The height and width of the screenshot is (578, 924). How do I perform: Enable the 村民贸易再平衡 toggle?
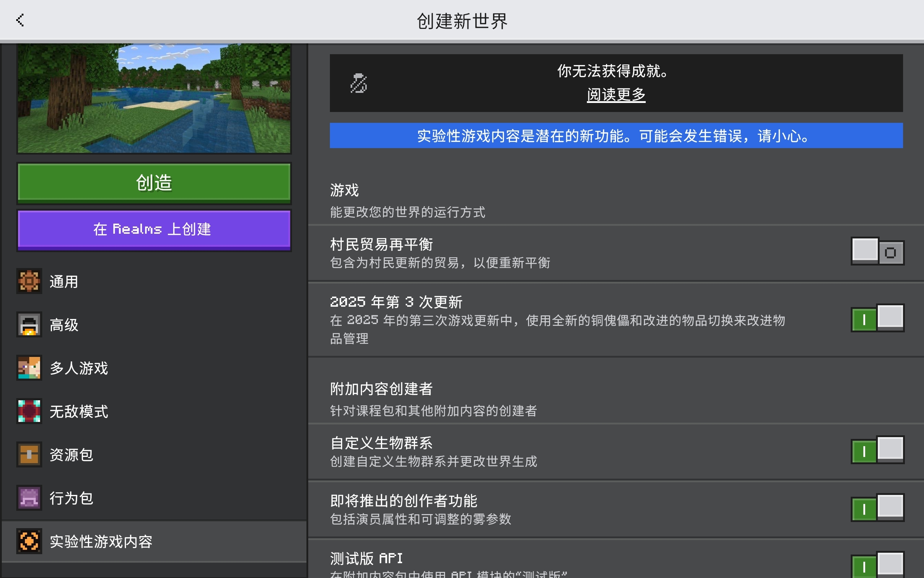[x=877, y=251]
